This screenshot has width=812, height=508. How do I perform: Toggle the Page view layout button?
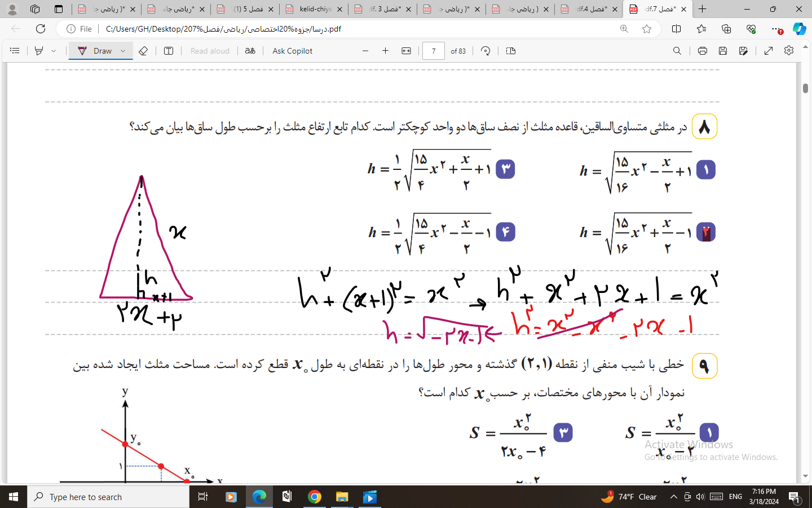pyautogui.click(x=511, y=51)
